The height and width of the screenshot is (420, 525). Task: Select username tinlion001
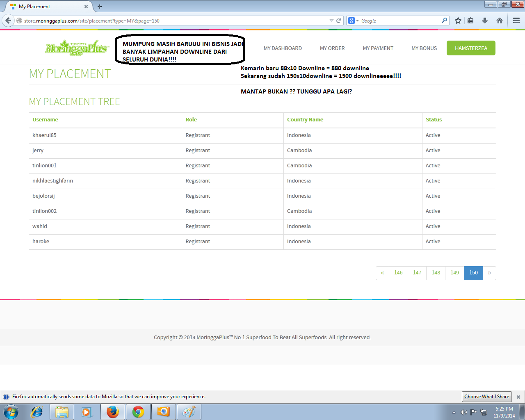pos(44,166)
